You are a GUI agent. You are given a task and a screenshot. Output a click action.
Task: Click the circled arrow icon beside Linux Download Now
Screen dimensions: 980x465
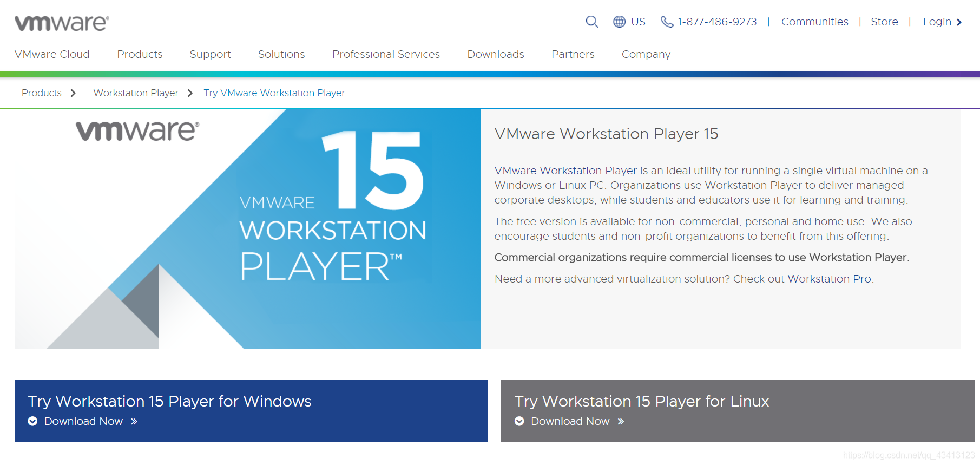tap(519, 421)
